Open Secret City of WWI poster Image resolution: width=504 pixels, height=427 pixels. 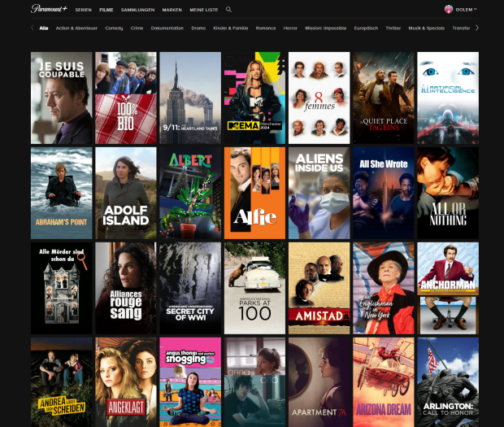click(x=190, y=288)
